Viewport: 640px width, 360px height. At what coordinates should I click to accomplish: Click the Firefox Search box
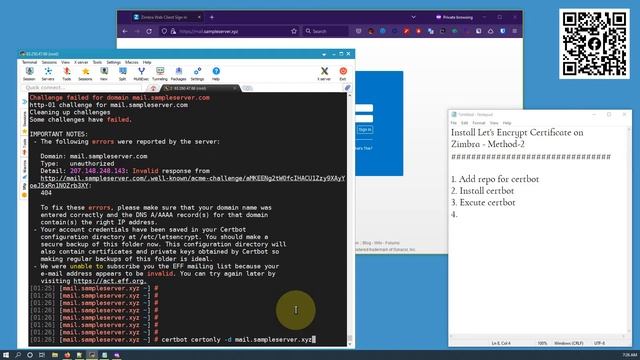pyautogui.click(x=325, y=31)
